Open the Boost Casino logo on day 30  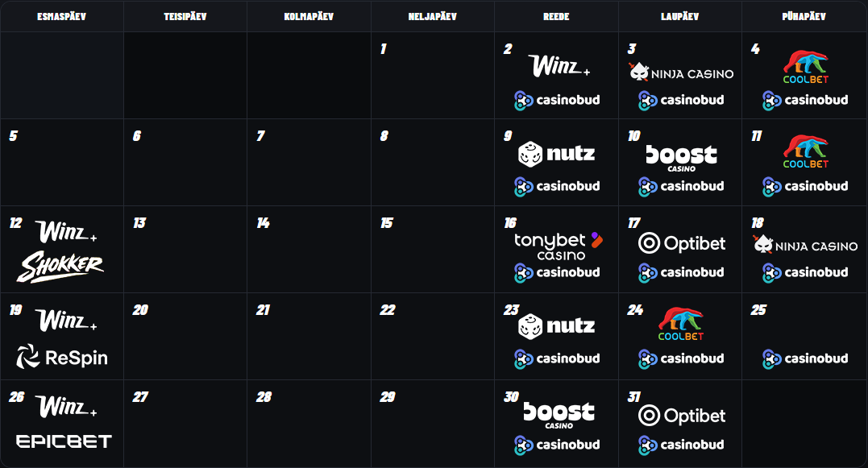(559, 415)
